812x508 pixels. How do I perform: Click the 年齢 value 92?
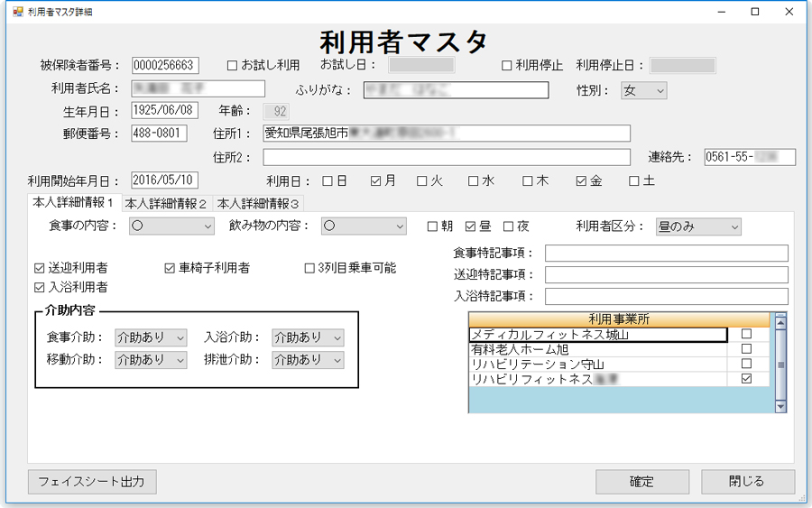pyautogui.click(x=277, y=111)
